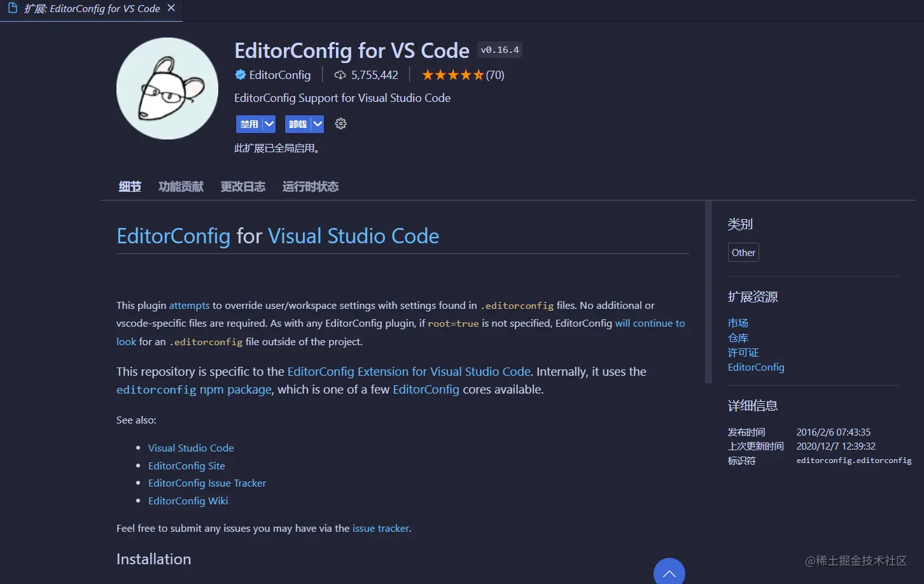Open the EditorConfig Issue Tracker link
The image size is (924, 584).
click(207, 483)
